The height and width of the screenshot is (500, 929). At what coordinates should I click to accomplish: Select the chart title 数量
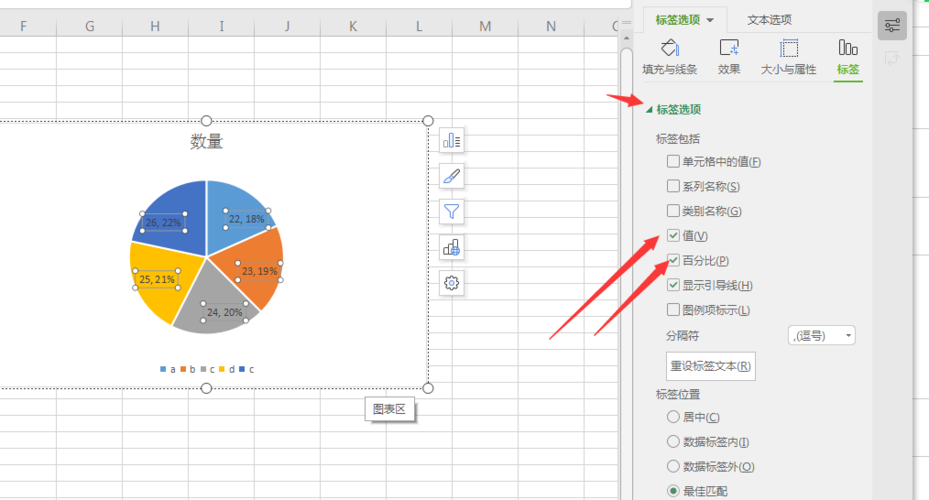click(207, 142)
